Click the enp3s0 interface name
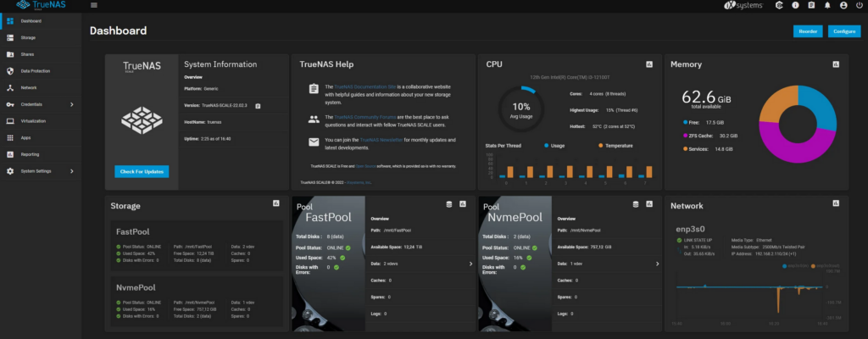This screenshot has height=339, width=868. coord(692,228)
